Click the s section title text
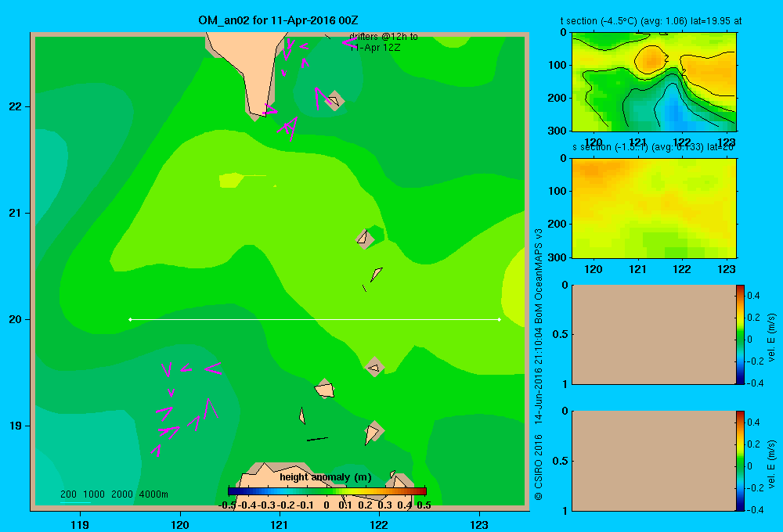Screen dimensions: 783x532 click(653, 147)
